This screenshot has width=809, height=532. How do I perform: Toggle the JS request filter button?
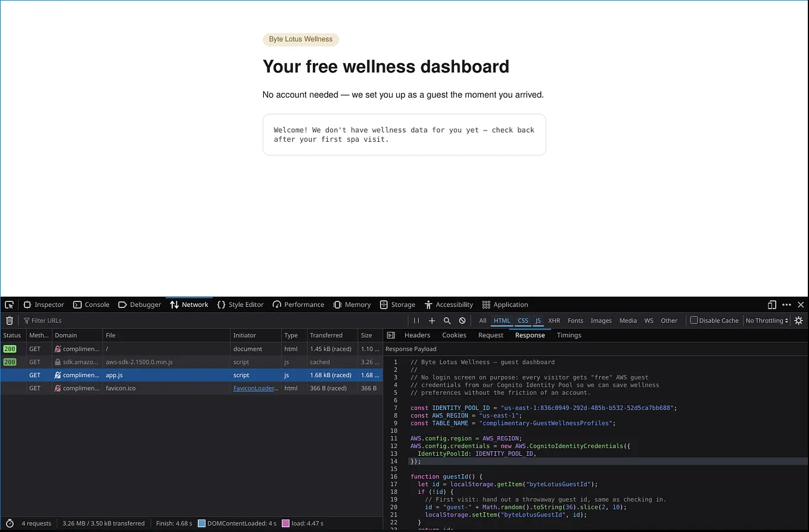pos(538,321)
